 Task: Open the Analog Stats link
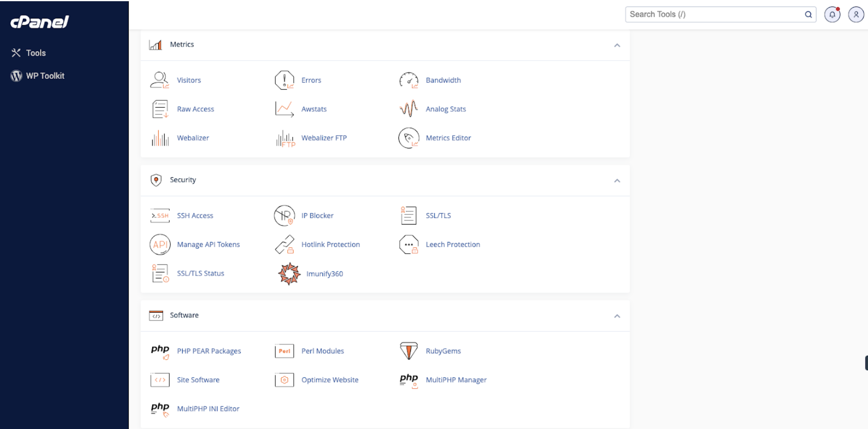point(446,109)
